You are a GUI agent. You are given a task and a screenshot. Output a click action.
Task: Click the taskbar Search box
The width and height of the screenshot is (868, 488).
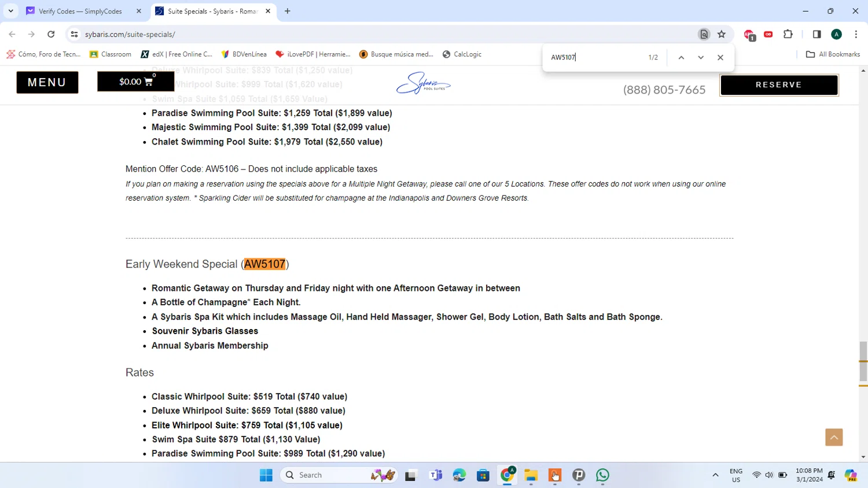coord(339,475)
